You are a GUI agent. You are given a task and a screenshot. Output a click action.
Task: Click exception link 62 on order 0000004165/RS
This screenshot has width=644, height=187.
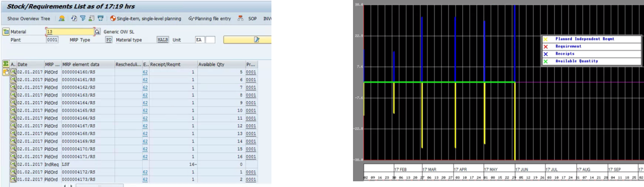click(x=145, y=110)
